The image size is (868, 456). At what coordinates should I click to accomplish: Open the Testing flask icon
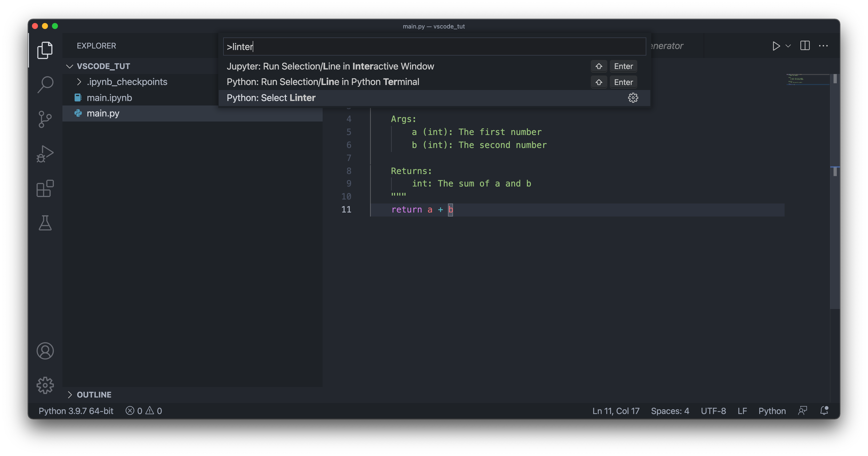[45, 223]
